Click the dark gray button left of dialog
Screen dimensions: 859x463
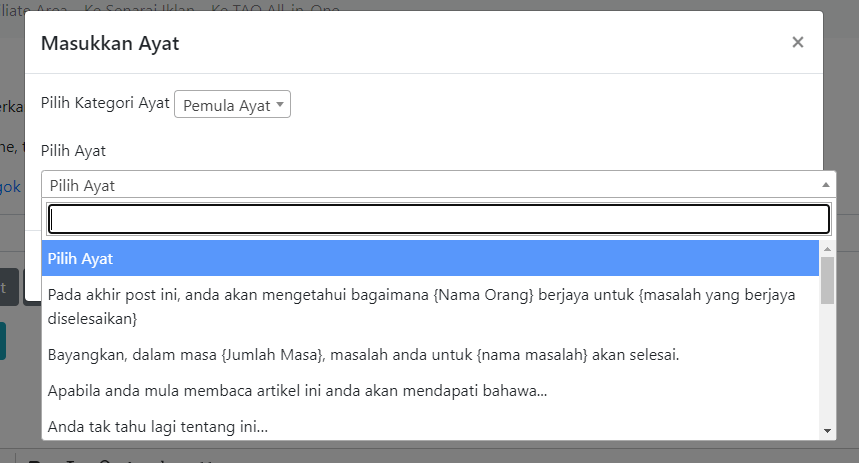coord(8,287)
